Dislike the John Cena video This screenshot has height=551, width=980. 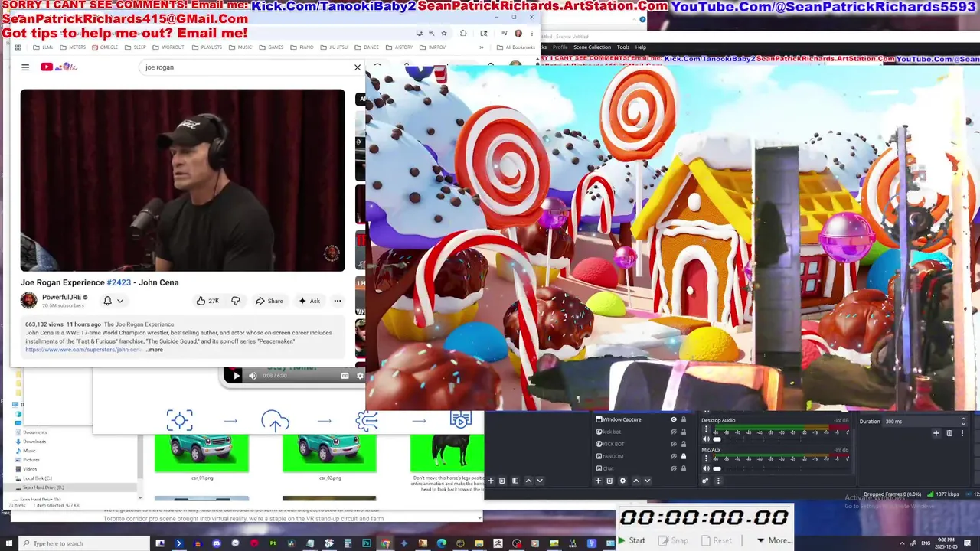pyautogui.click(x=236, y=301)
